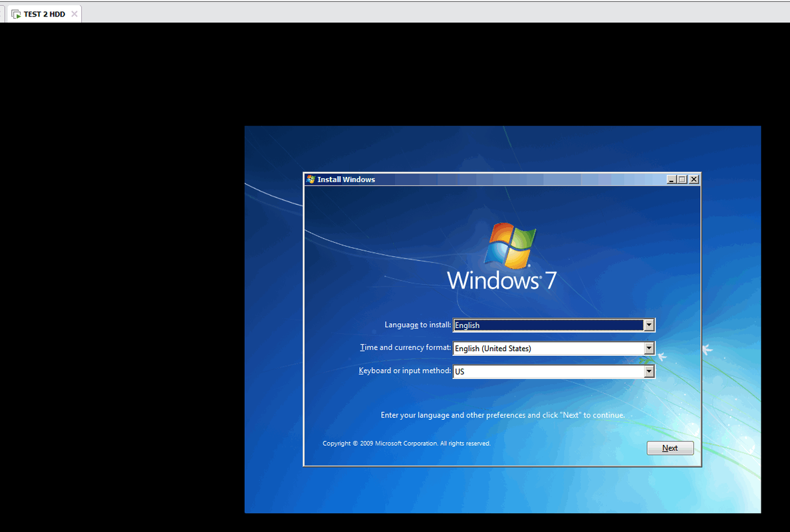Minimize the Install Windows dialog
The image size is (790, 532).
(x=671, y=180)
